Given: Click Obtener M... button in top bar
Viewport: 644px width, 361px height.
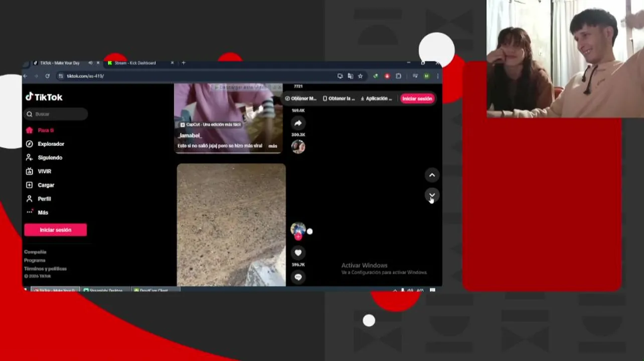Looking at the screenshot, I should (x=300, y=99).
